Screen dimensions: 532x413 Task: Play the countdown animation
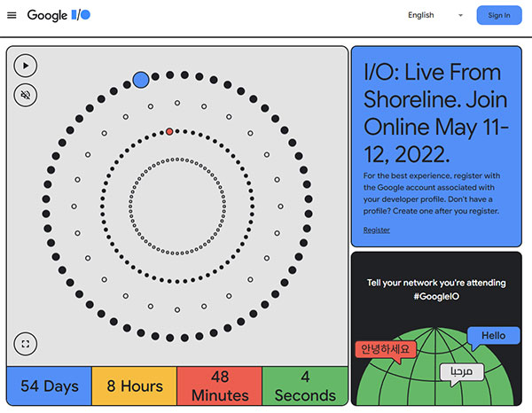[x=26, y=66]
